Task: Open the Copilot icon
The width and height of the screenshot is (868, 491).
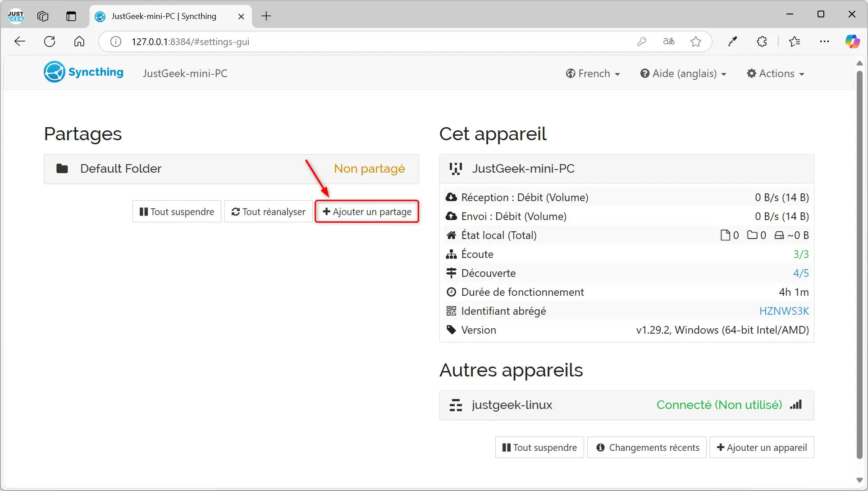Action: click(x=852, y=41)
